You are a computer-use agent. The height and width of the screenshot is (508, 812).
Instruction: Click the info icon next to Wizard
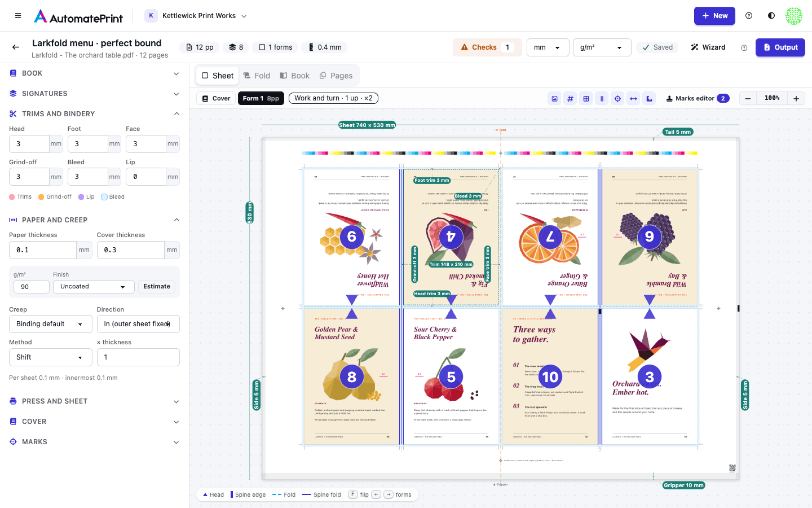pyautogui.click(x=744, y=48)
